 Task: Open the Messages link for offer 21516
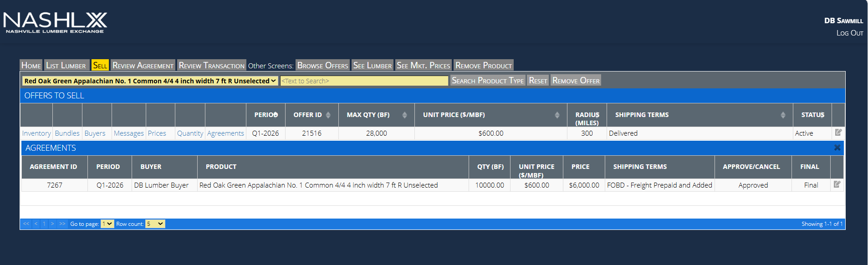click(x=128, y=133)
